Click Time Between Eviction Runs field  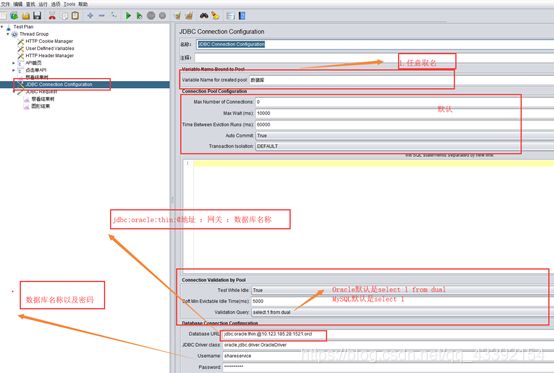404,124
